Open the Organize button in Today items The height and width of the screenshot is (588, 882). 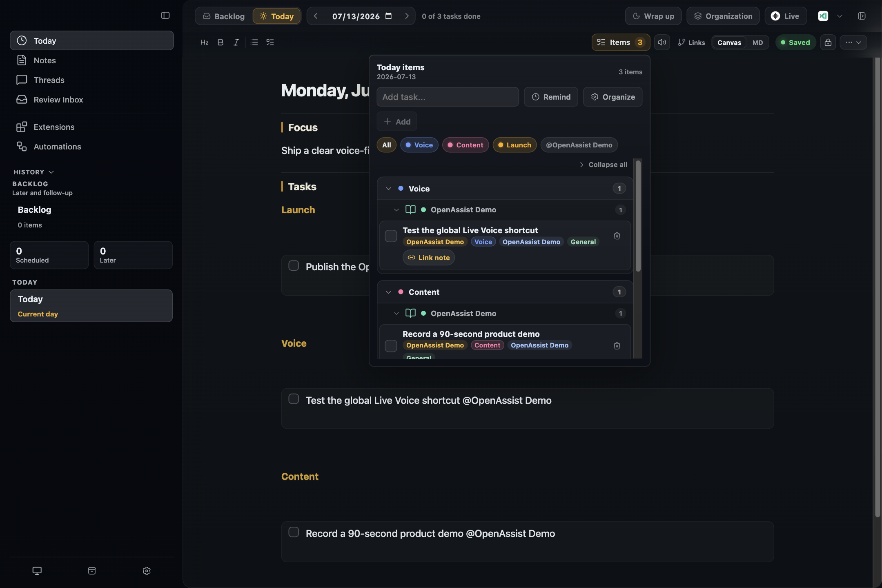612,97
